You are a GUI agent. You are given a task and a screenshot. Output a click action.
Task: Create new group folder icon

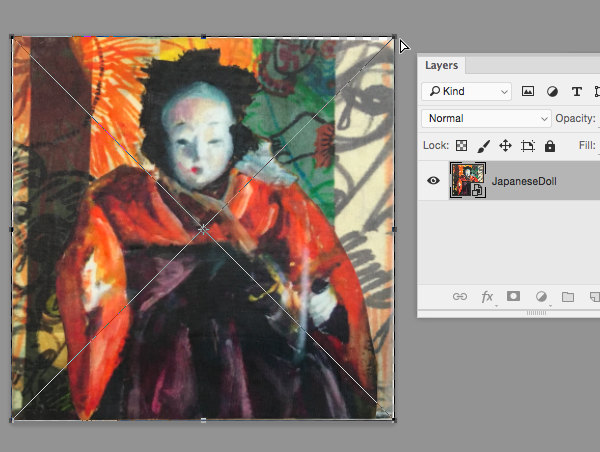(568, 297)
